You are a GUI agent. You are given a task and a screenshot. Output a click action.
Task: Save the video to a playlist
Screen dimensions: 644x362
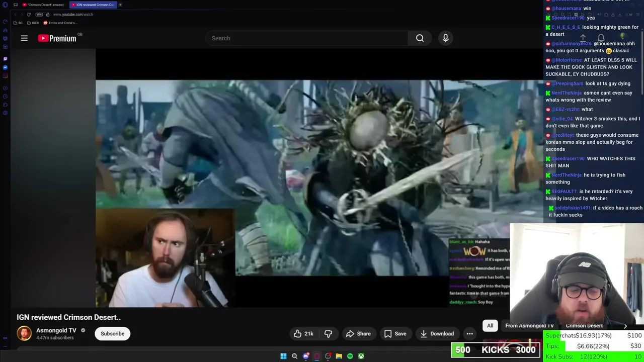pyautogui.click(x=395, y=334)
